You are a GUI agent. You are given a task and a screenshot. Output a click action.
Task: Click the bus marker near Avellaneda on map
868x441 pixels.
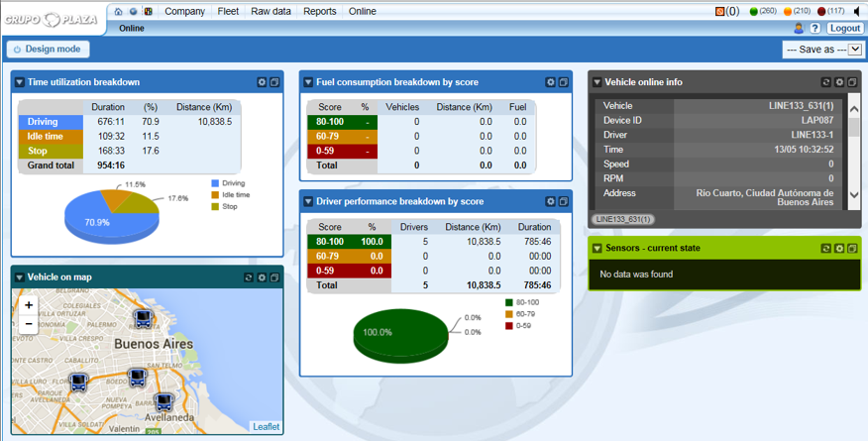click(x=163, y=401)
